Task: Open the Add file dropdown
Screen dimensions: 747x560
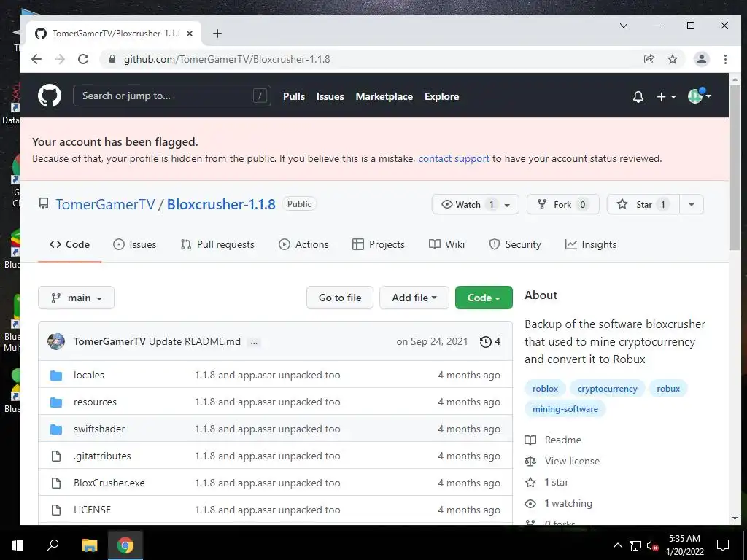Action: pyautogui.click(x=414, y=297)
